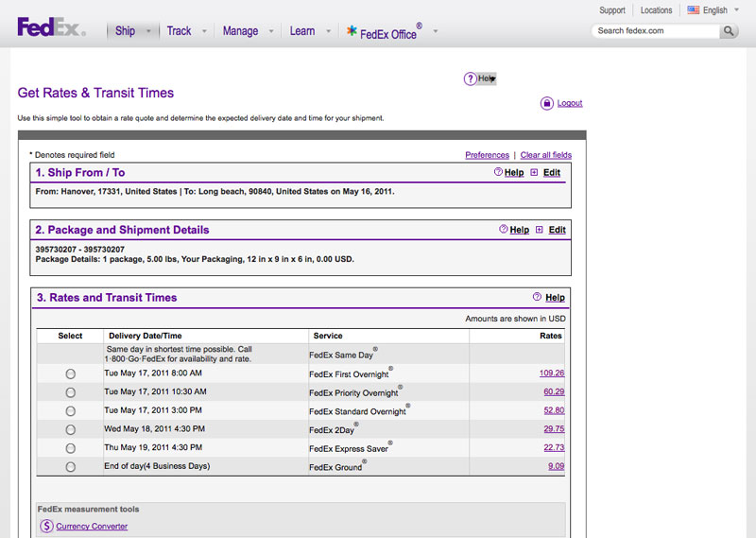This screenshot has width=756, height=538.
Task: Click the search magnifier icon
Action: [x=729, y=31]
